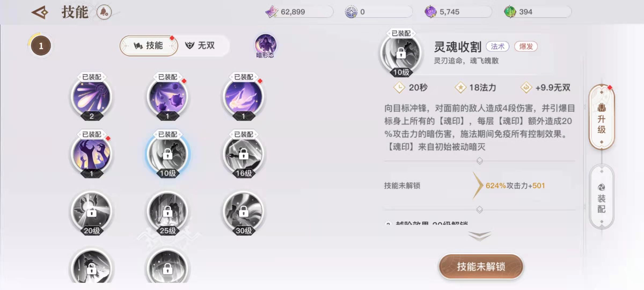Select the purple claw hands skill
The height and width of the screenshot is (290, 644).
pyautogui.click(x=92, y=154)
